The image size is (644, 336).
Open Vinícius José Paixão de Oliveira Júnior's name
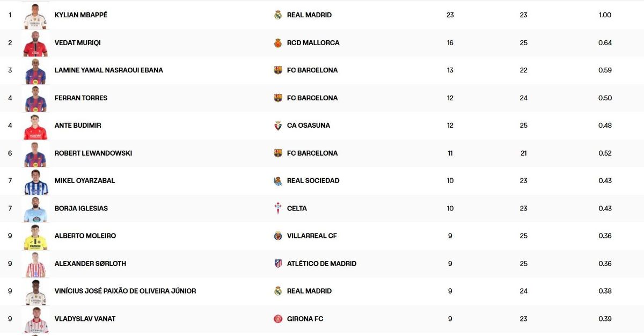tap(125, 291)
